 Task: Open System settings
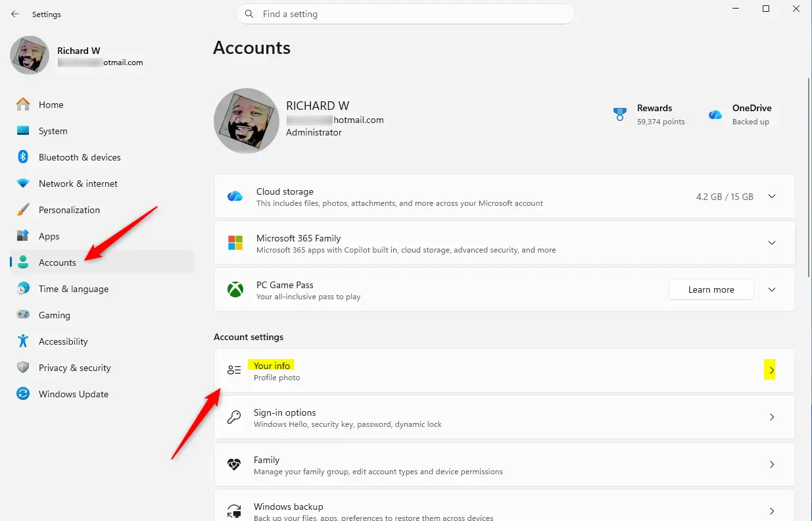102,131
